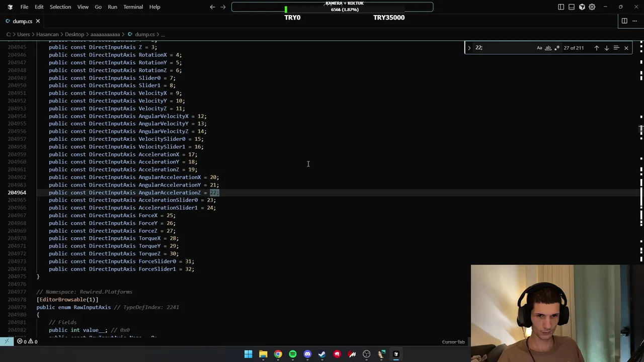The height and width of the screenshot is (362, 644).
Task: Click the remote window status bar icon
Action: [x=7, y=341]
